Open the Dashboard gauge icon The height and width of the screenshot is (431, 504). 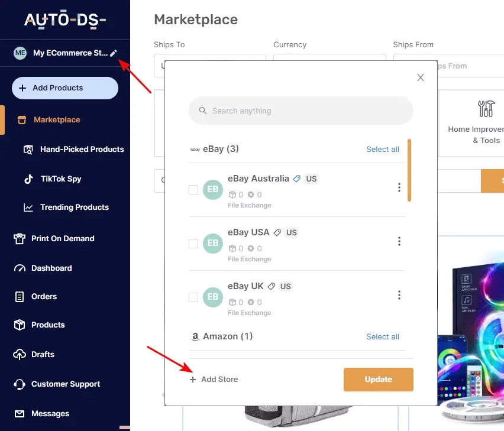pyautogui.click(x=20, y=268)
